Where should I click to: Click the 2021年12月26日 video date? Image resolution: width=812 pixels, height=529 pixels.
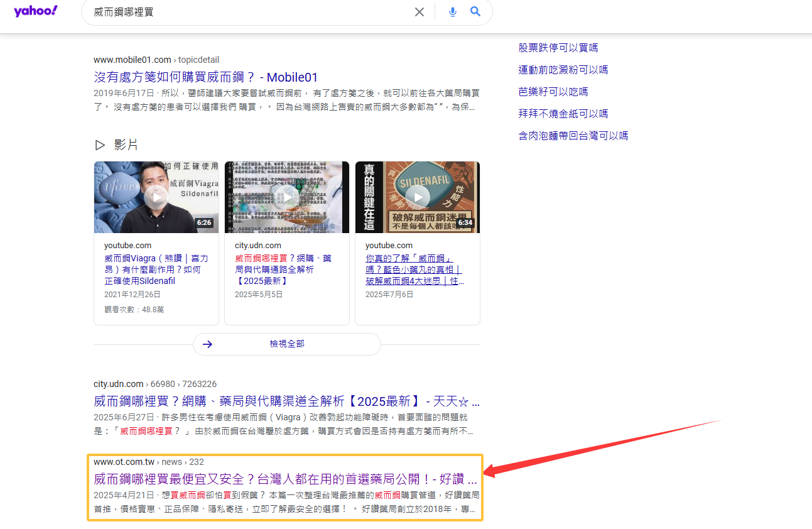[133, 294]
